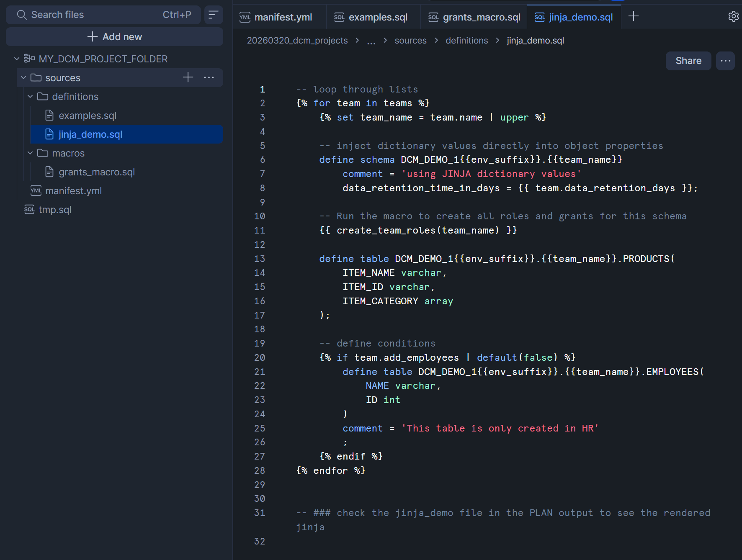
Task: Add item to sources folder via plus
Action: pos(188,77)
